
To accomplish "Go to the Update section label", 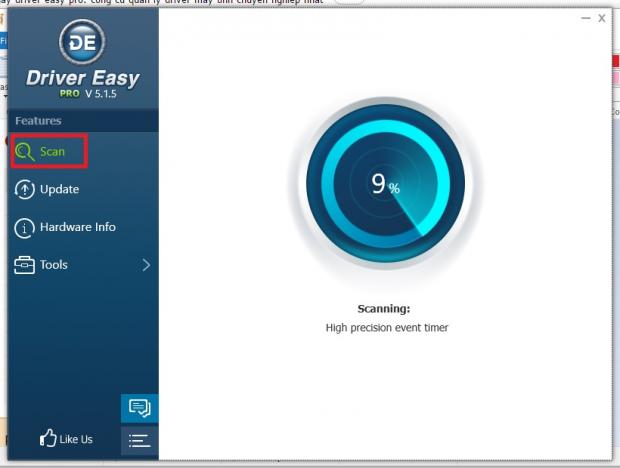I will pos(59,190).
